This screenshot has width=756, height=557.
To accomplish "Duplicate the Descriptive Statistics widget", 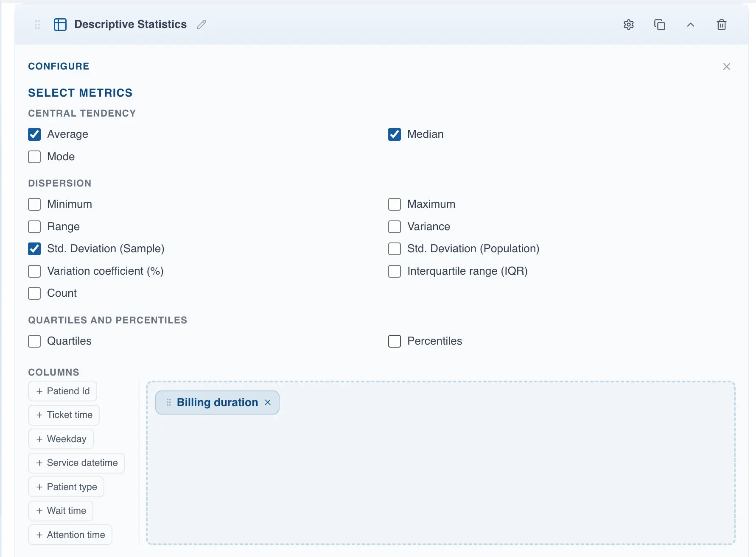I will point(659,25).
